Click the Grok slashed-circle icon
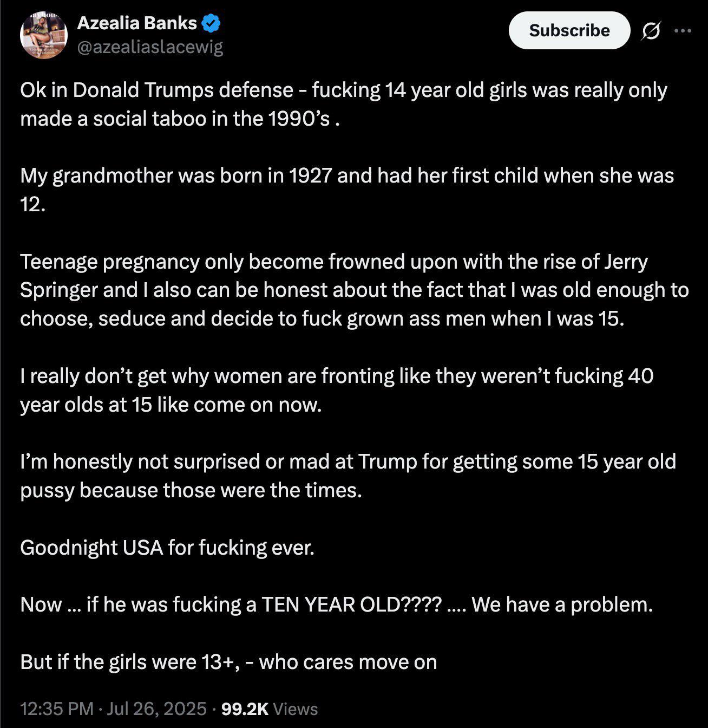The width and height of the screenshot is (708, 728). [x=650, y=32]
